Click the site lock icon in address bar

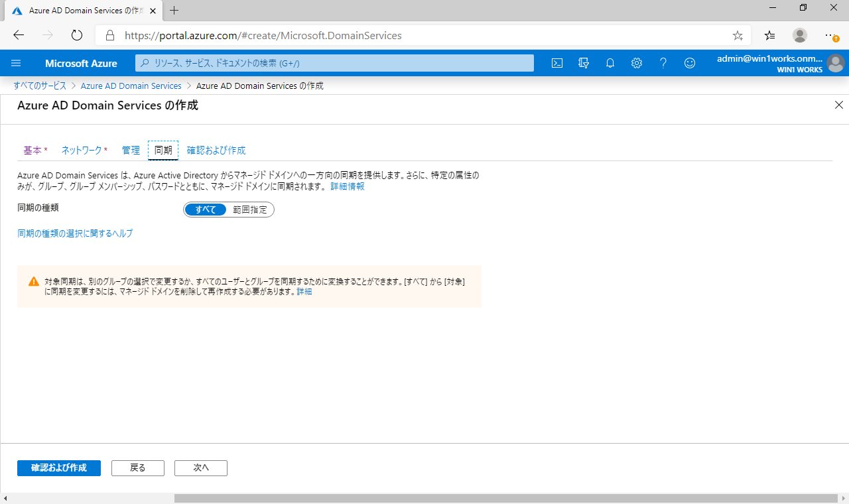point(110,35)
